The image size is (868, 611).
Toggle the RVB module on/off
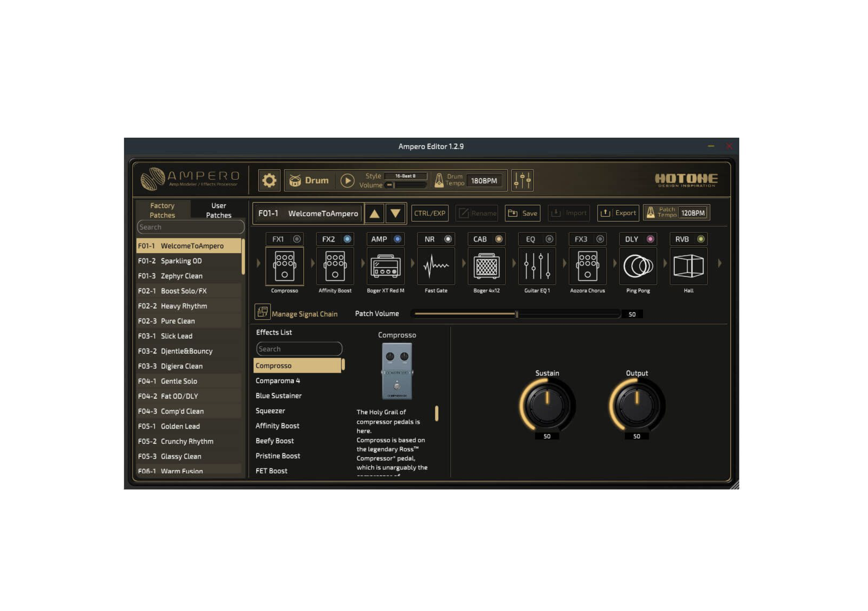click(x=701, y=239)
